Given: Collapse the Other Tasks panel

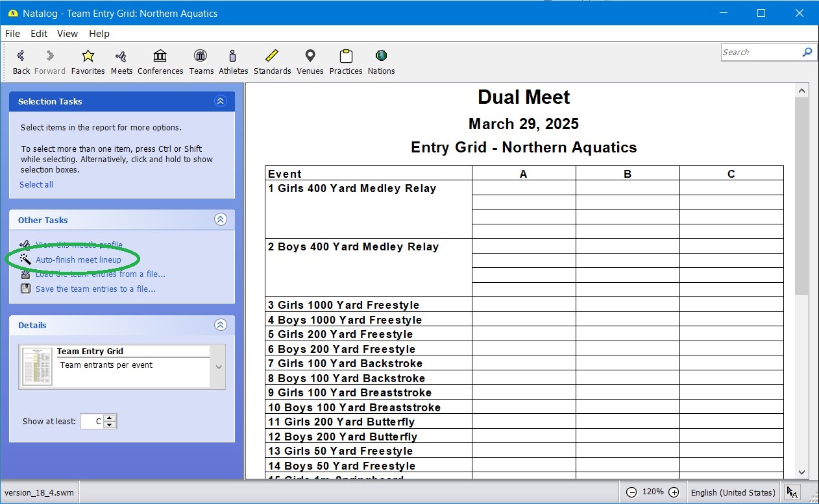Looking at the screenshot, I should (x=220, y=220).
